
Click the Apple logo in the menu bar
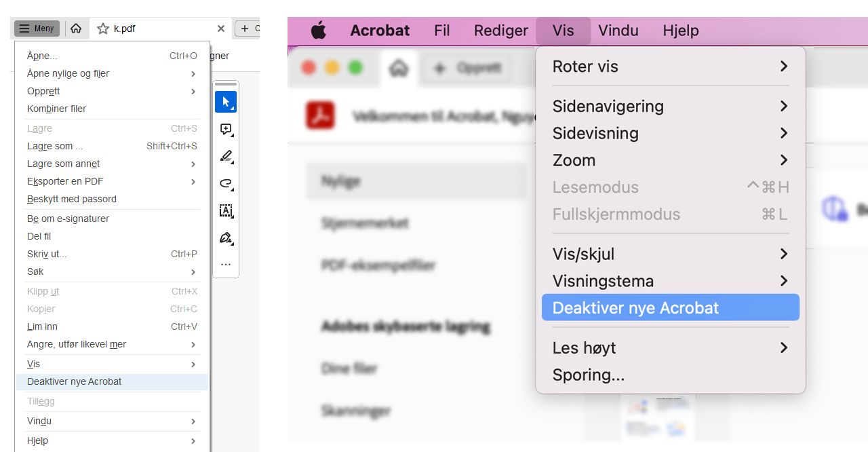click(x=319, y=30)
